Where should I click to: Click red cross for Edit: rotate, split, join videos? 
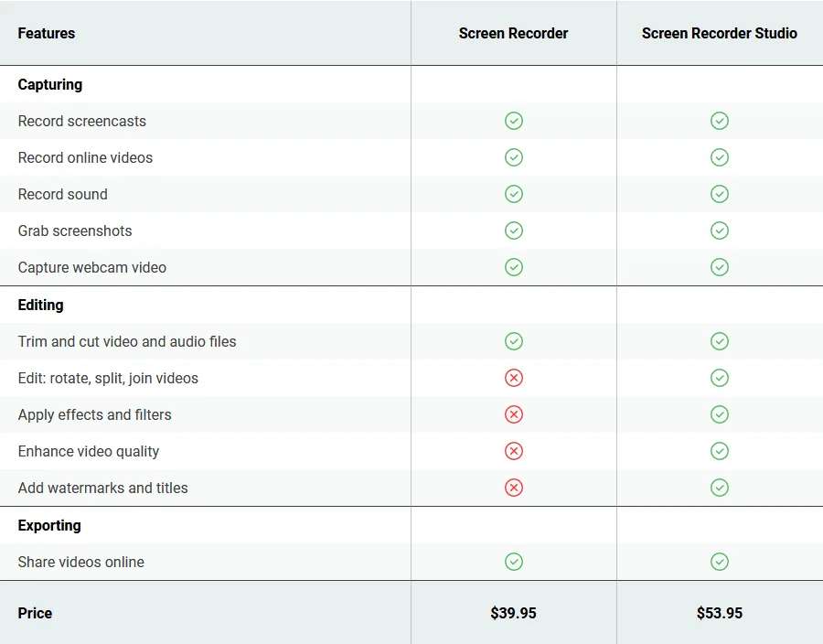[513, 378]
